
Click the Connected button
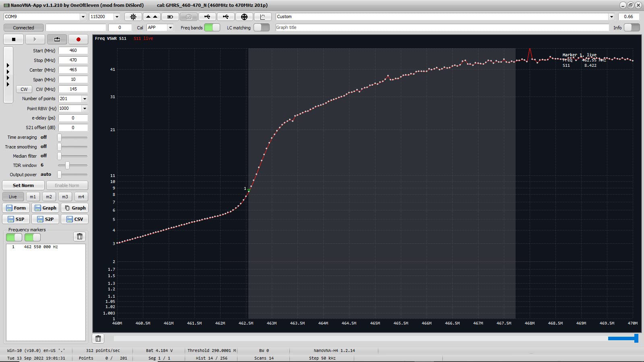point(23,28)
